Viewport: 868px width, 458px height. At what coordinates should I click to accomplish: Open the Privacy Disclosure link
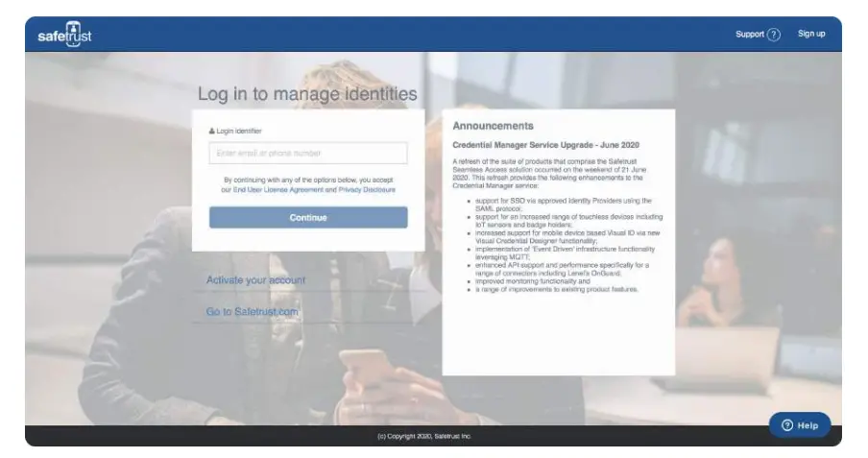367,189
